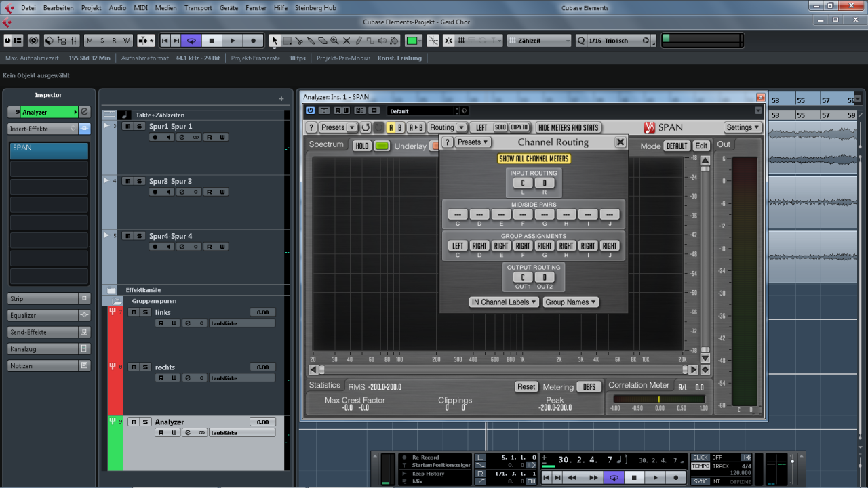Expand the Send-Effekte inspector section
The height and width of the screenshot is (488, 868).
[x=43, y=332]
